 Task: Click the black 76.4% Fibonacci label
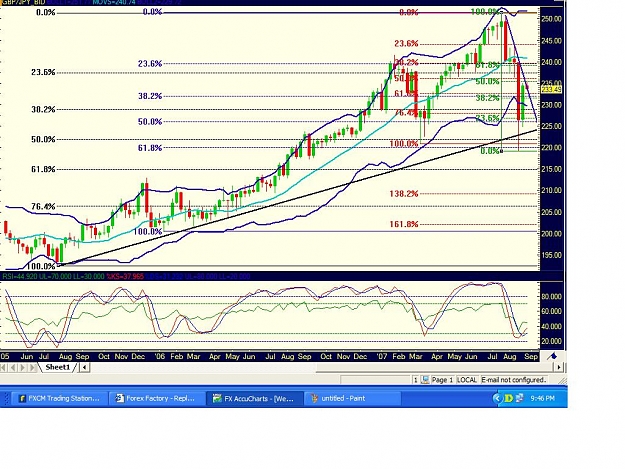point(43,206)
